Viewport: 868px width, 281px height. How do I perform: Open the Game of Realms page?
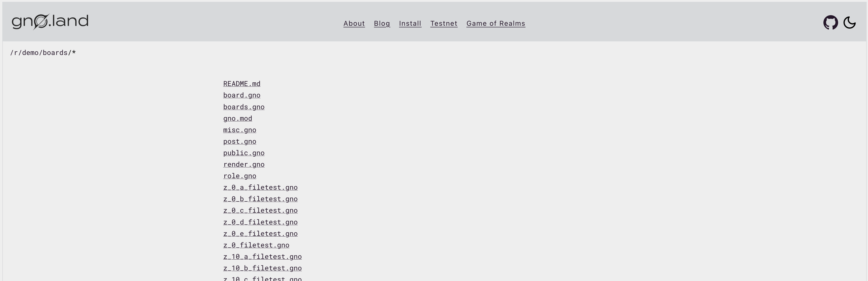click(x=496, y=24)
